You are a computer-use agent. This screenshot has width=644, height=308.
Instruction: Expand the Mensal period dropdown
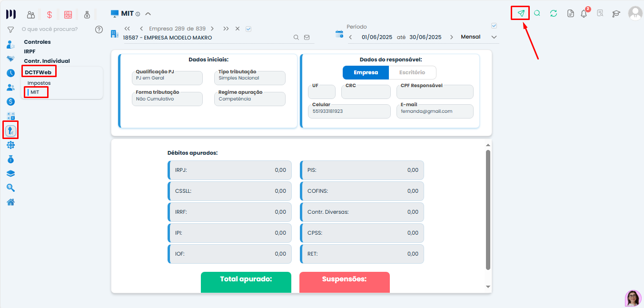coord(494,37)
